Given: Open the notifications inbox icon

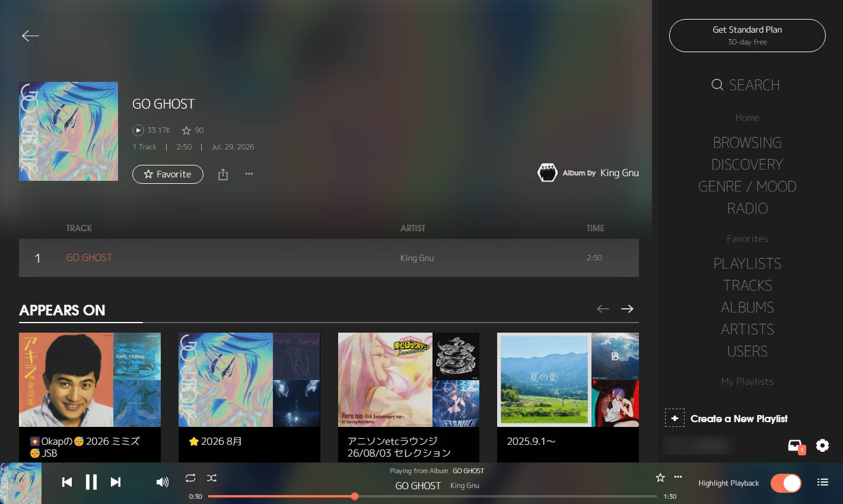Looking at the screenshot, I should (x=796, y=446).
